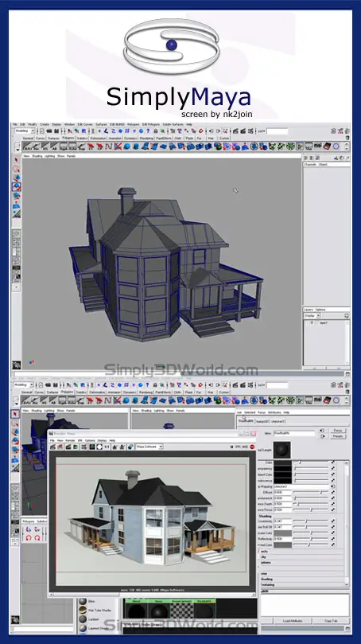
Task: Select the Blinn material icon in Hypershade list
Action: pos(83,601)
